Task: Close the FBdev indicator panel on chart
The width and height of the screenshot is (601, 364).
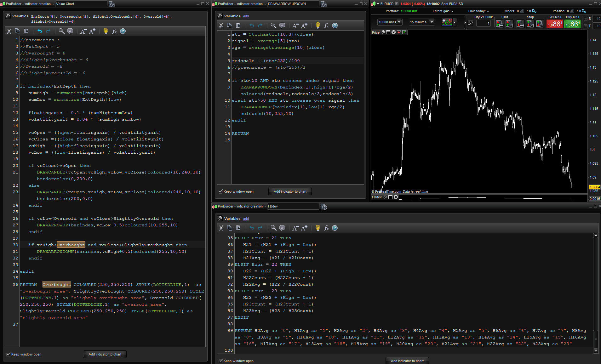Action: (x=396, y=197)
